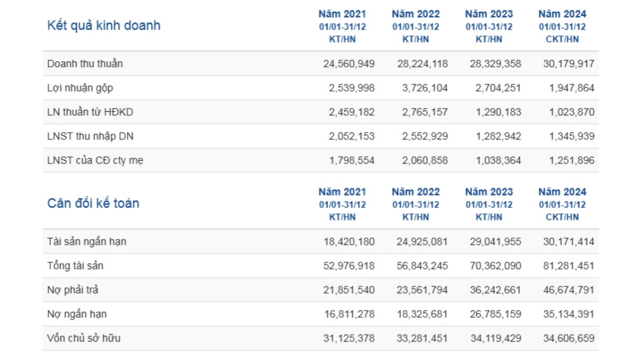Select the Nợ ngắn hạn row label

pos(77,314)
